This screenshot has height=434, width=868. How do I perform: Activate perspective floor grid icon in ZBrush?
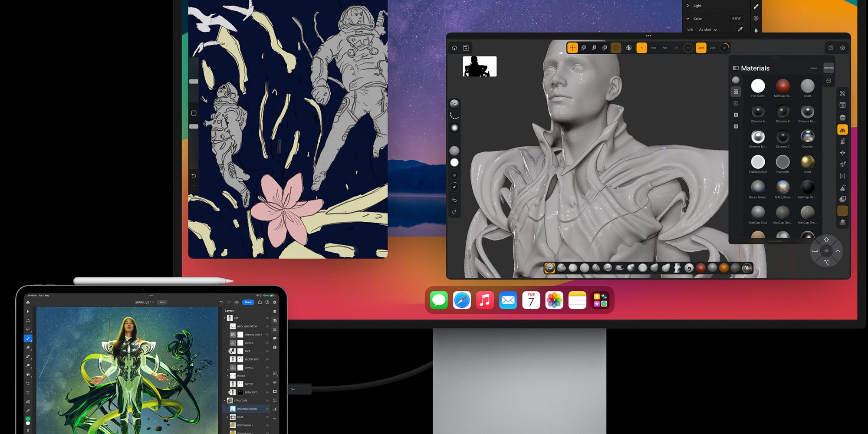[x=842, y=130]
